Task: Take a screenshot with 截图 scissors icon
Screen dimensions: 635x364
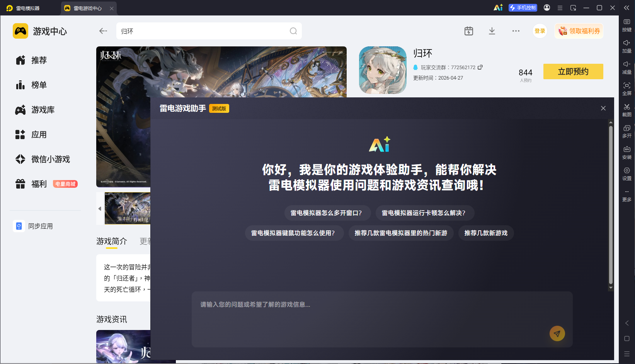Action: [627, 110]
